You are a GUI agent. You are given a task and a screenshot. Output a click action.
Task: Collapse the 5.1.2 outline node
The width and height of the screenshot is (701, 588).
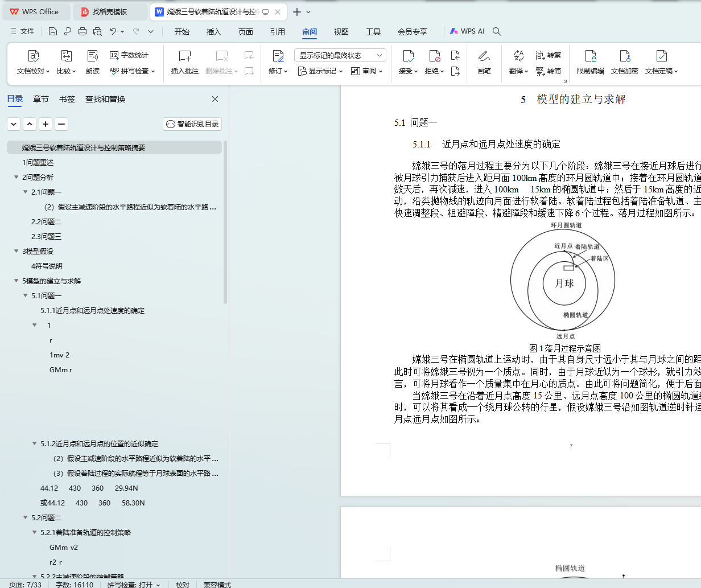34,443
